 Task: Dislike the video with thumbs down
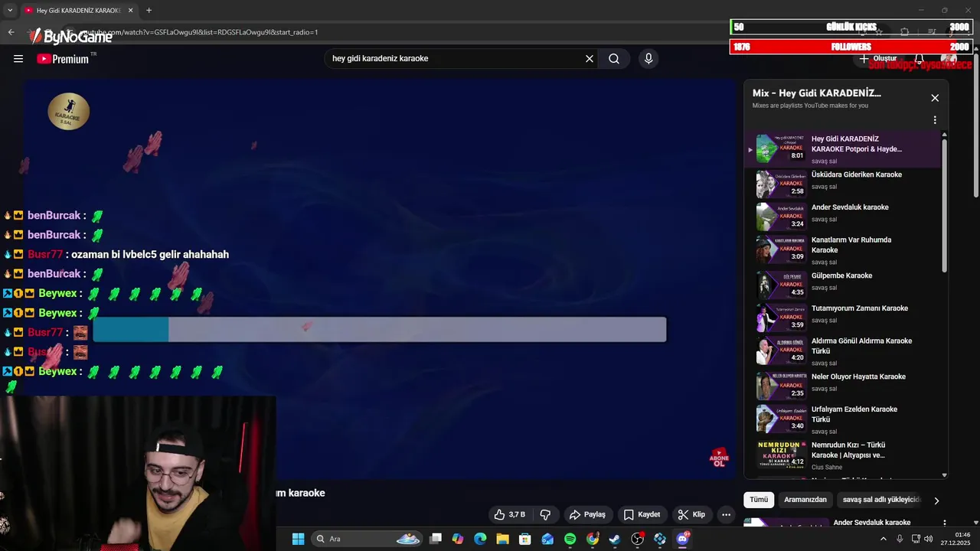[x=546, y=514]
